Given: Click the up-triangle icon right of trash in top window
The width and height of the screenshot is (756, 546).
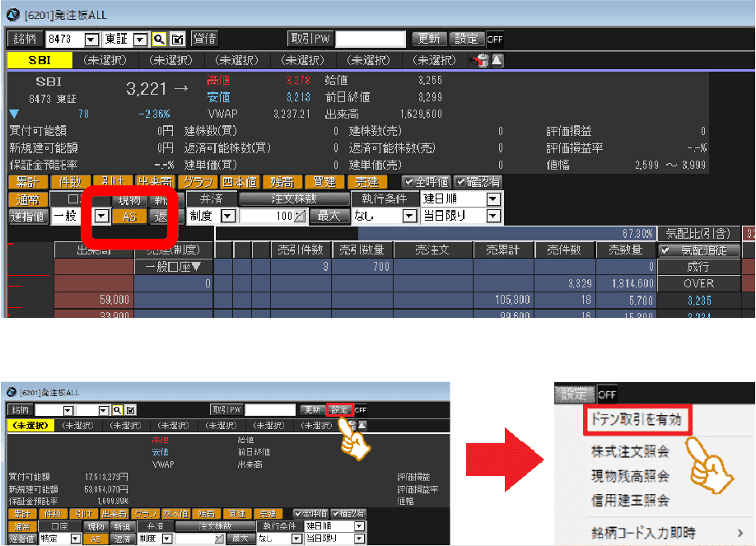Looking at the screenshot, I should (497, 61).
